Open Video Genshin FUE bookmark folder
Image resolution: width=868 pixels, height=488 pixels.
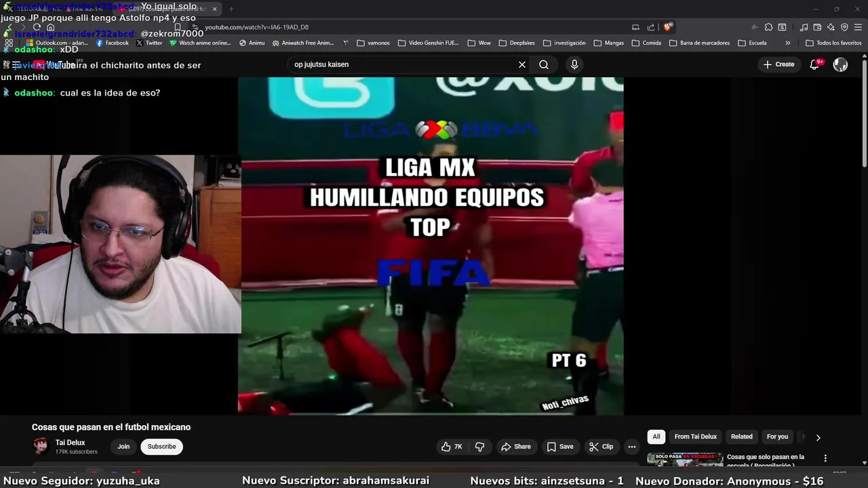click(x=429, y=43)
